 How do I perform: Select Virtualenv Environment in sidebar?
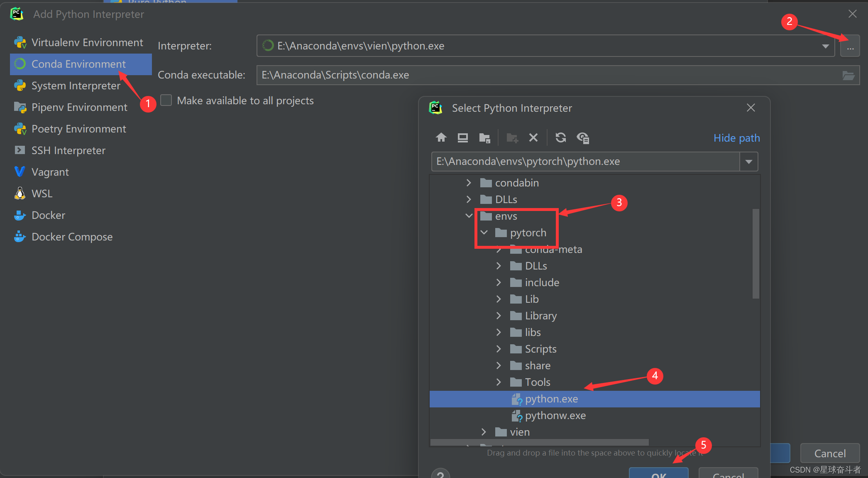87,42
